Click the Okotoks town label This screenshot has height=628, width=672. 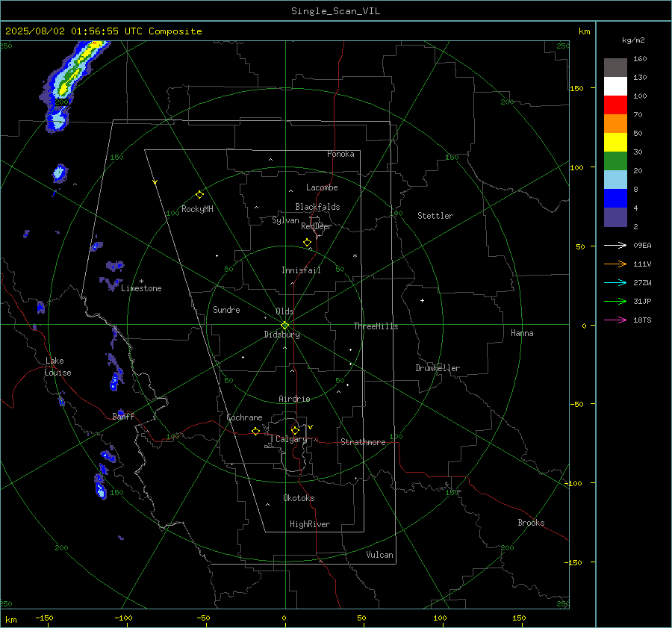pyautogui.click(x=299, y=498)
